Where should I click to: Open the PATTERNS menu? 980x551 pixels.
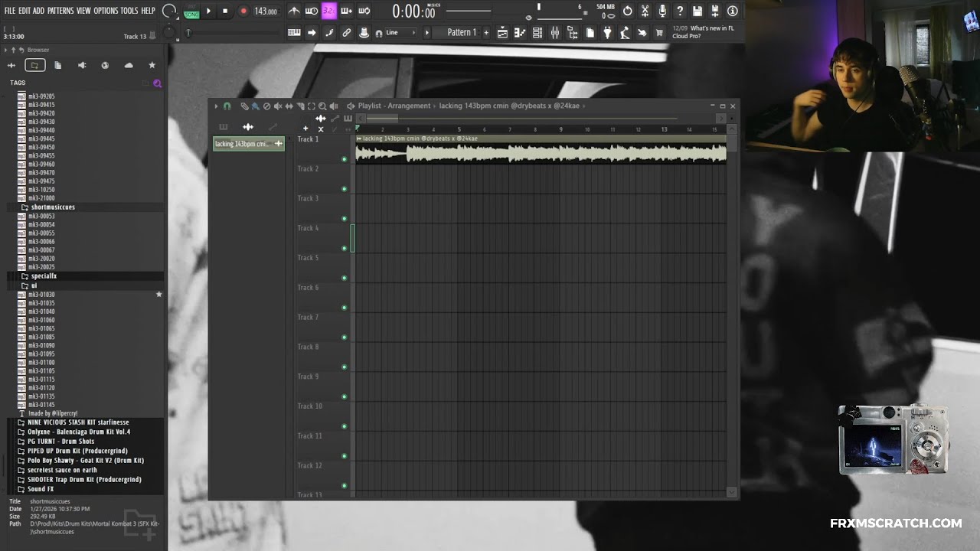pos(60,11)
